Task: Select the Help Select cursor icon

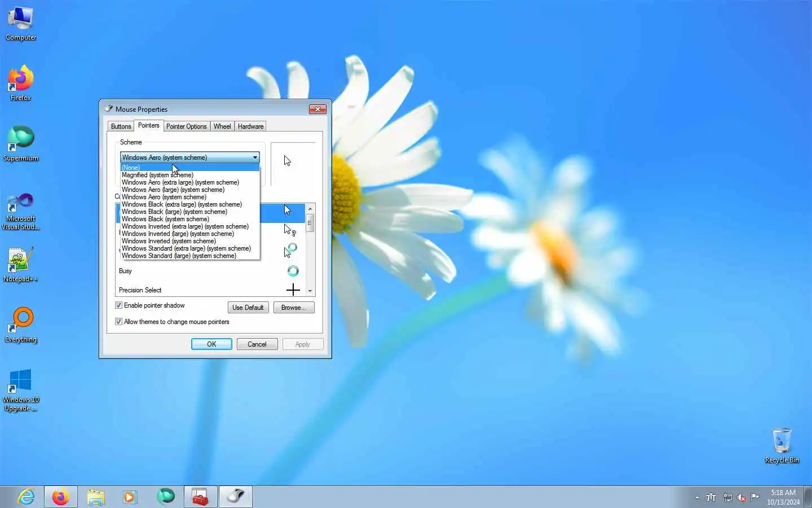Action: (289, 230)
